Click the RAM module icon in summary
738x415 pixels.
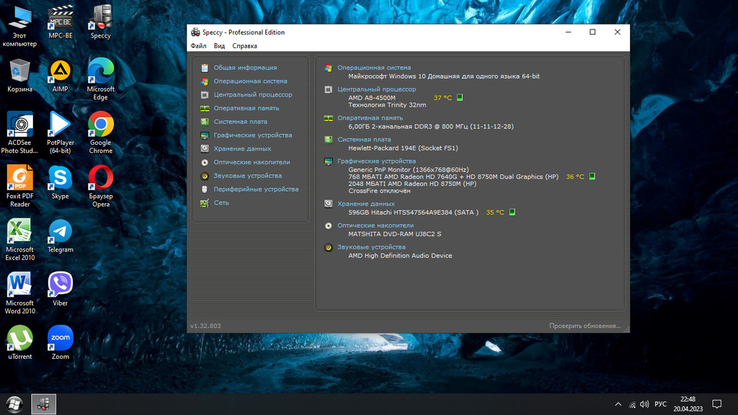click(329, 118)
